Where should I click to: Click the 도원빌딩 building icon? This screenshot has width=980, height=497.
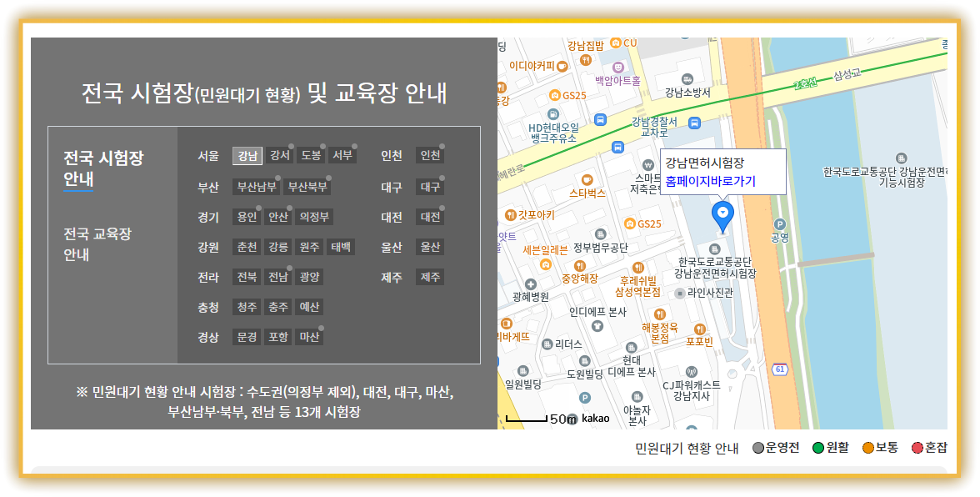coord(584,361)
